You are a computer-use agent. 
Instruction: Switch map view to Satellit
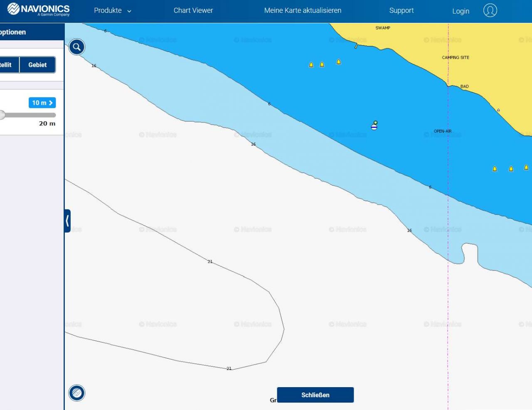(7, 65)
